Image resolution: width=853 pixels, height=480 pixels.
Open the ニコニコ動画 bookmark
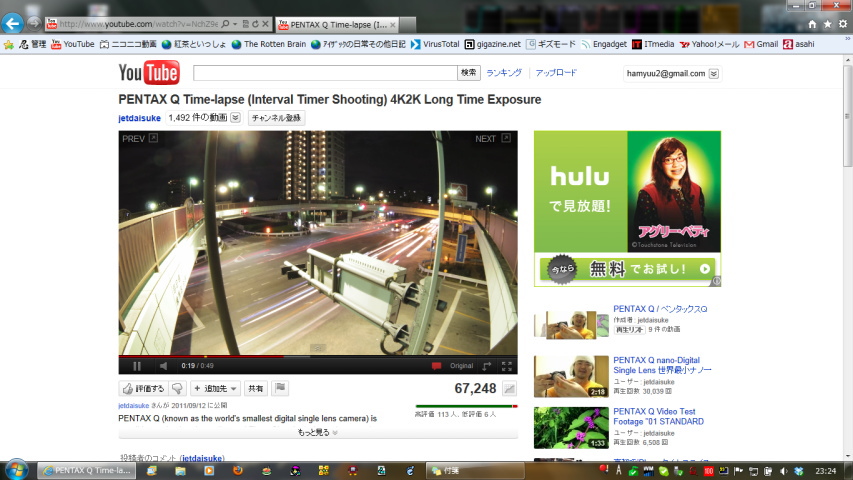tap(128, 44)
